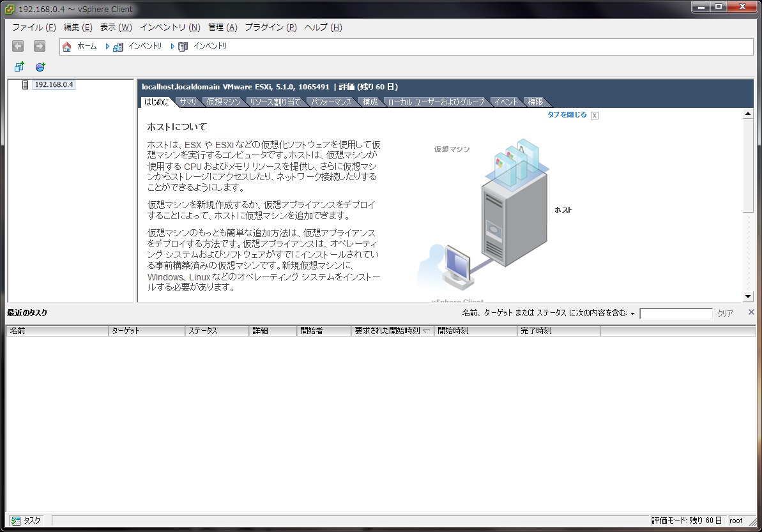762x532 pixels.
Task: Click second インベントリ breadcrumb icon
Action: tap(183, 47)
